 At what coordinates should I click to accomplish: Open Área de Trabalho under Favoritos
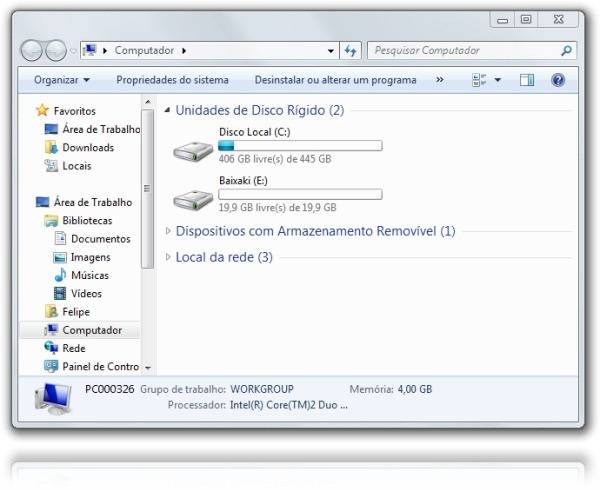pos(92,129)
